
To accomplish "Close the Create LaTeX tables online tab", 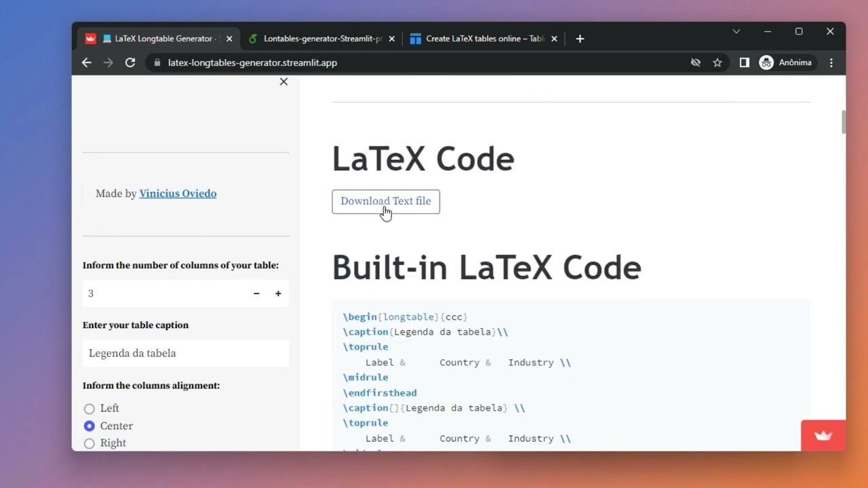I will (x=554, y=39).
